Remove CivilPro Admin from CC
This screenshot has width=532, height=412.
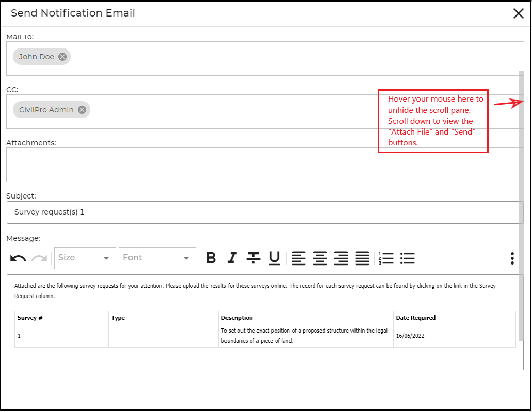tap(82, 110)
